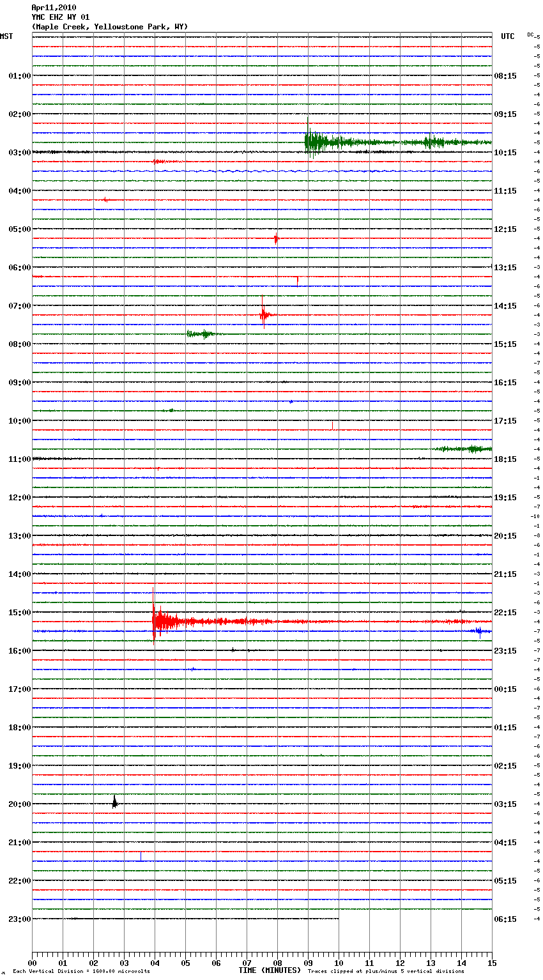Image resolution: width=543 pixels, height=980 pixels.
Task: Click the green tremor burst before 08:00
Action: [x=203, y=333]
